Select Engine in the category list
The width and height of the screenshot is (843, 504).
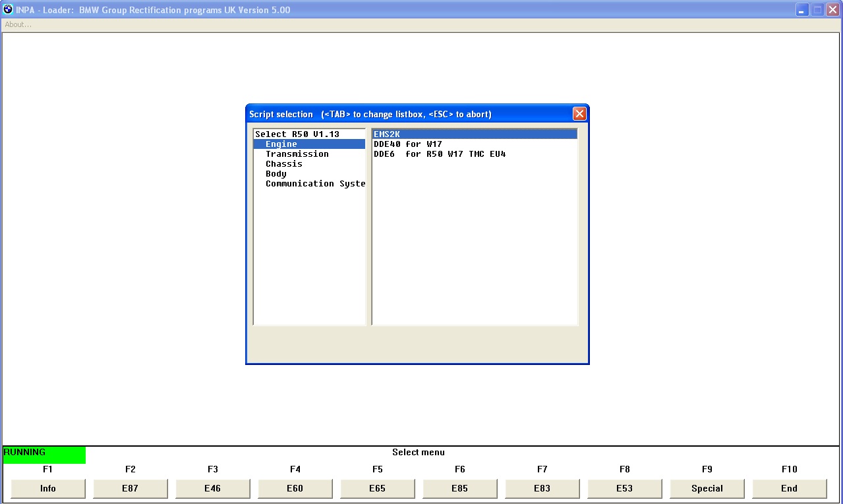point(281,144)
